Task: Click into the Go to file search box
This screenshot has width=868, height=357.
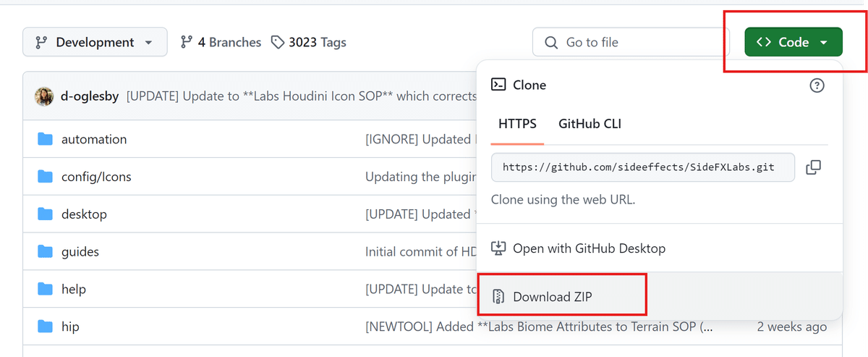Action: pos(629,42)
